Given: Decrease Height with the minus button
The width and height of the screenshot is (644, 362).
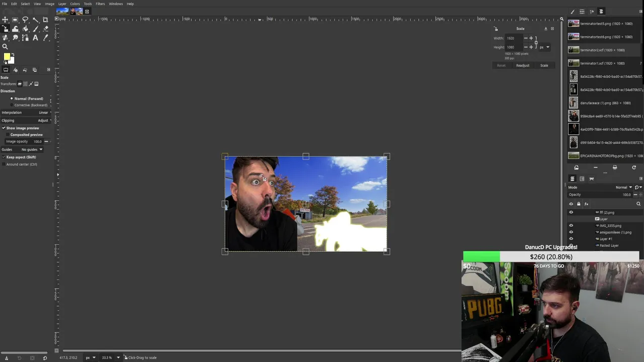Looking at the screenshot, I should click(x=526, y=47).
